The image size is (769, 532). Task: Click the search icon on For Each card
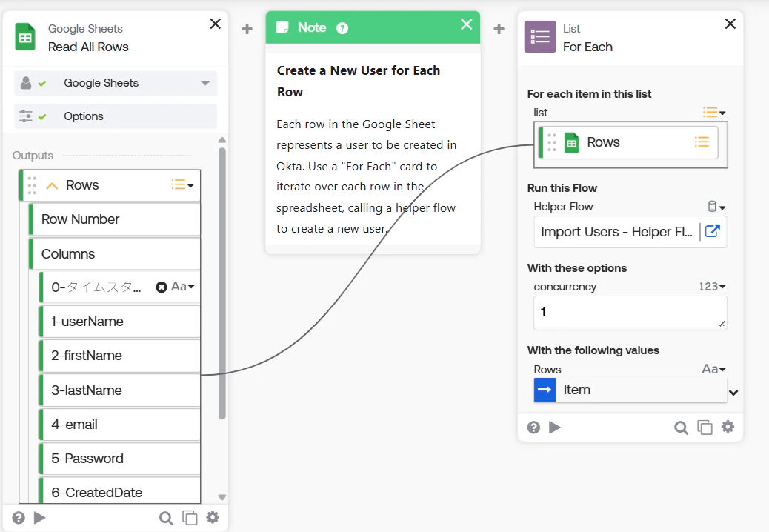click(x=682, y=428)
